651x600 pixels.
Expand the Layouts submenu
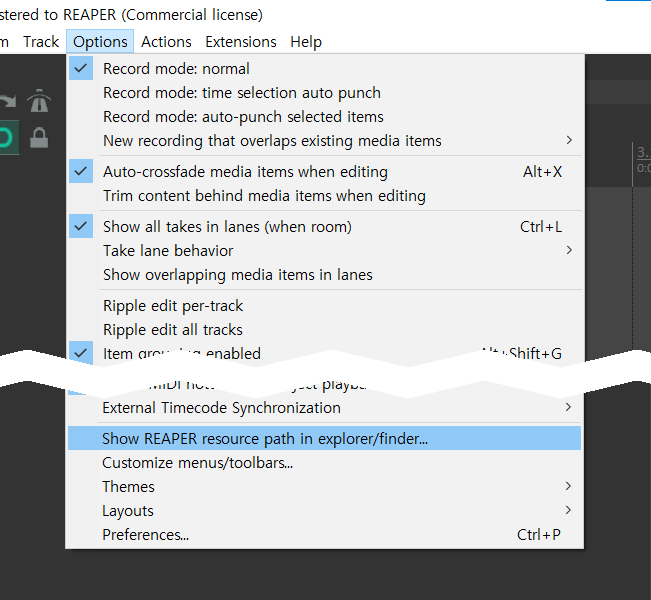point(325,511)
